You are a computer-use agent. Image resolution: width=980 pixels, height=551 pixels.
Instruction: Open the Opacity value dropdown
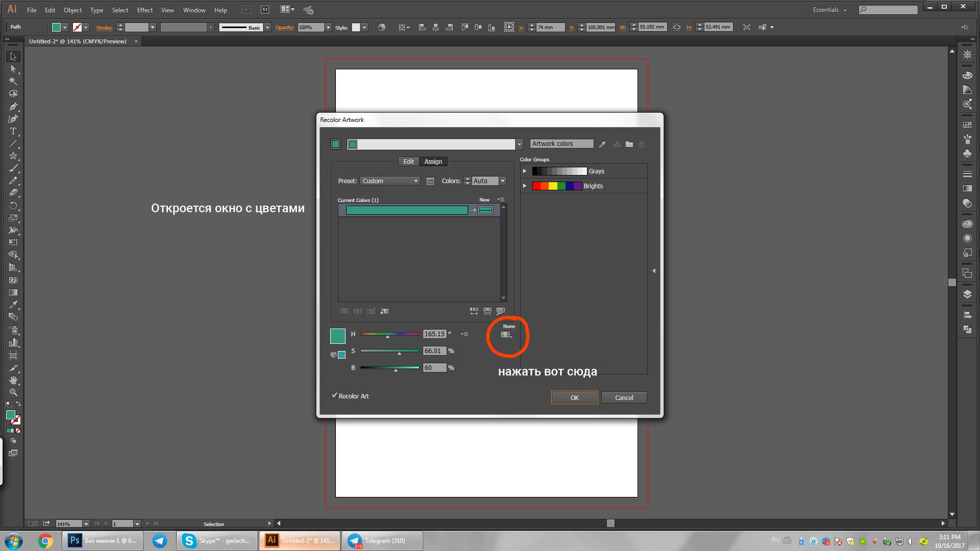(328, 28)
